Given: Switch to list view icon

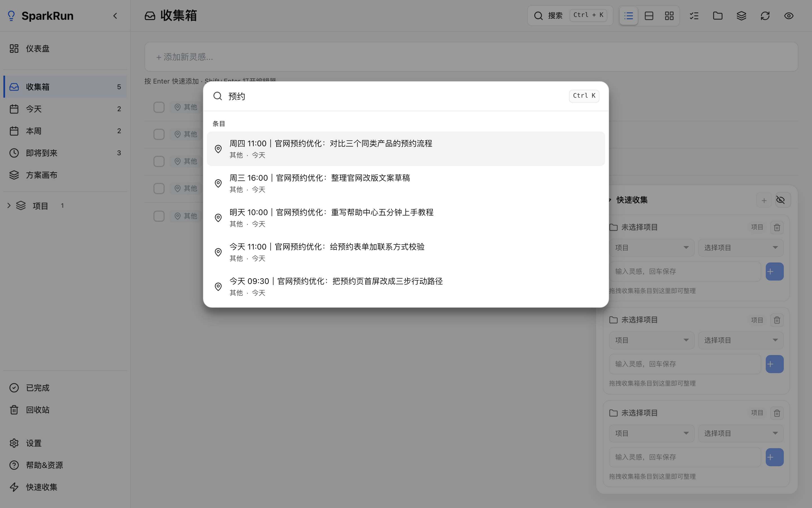Looking at the screenshot, I should coord(628,16).
